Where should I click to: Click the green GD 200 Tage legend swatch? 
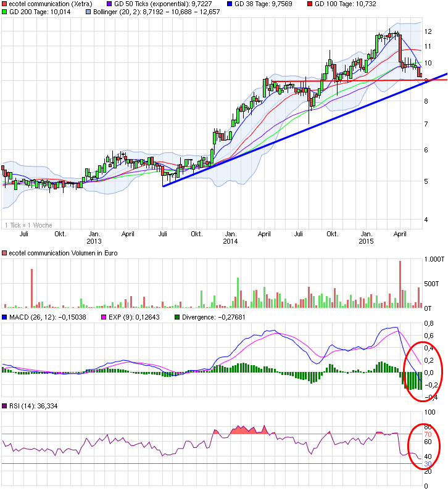4,12
